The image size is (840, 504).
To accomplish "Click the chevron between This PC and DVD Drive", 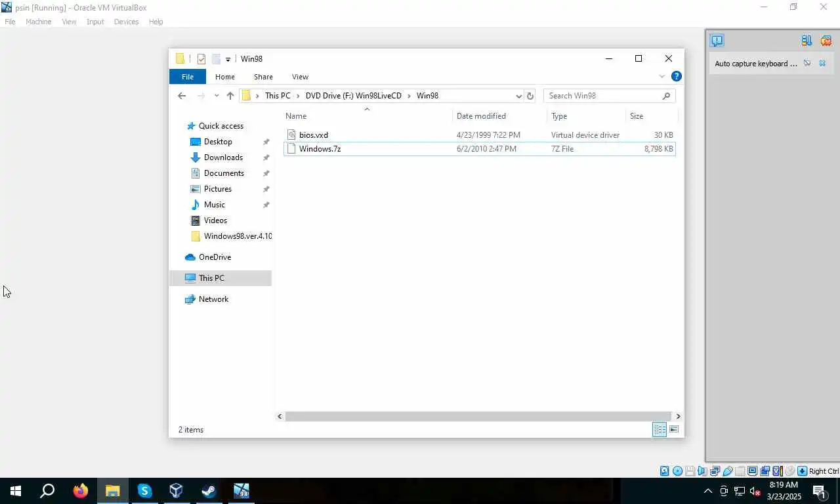I will point(298,96).
